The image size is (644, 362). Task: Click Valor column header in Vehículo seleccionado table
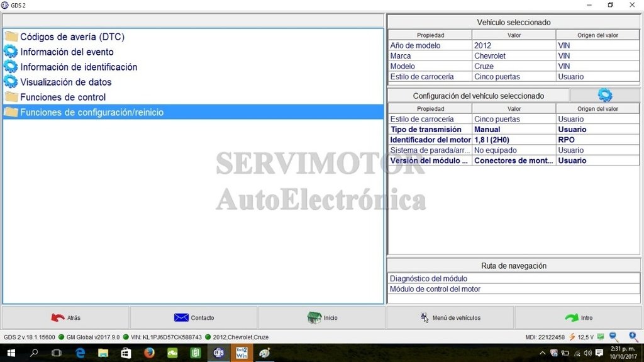click(x=514, y=35)
